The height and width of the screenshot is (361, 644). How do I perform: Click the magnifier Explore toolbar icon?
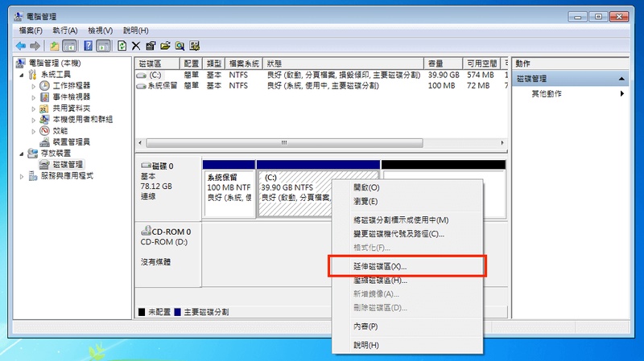180,46
